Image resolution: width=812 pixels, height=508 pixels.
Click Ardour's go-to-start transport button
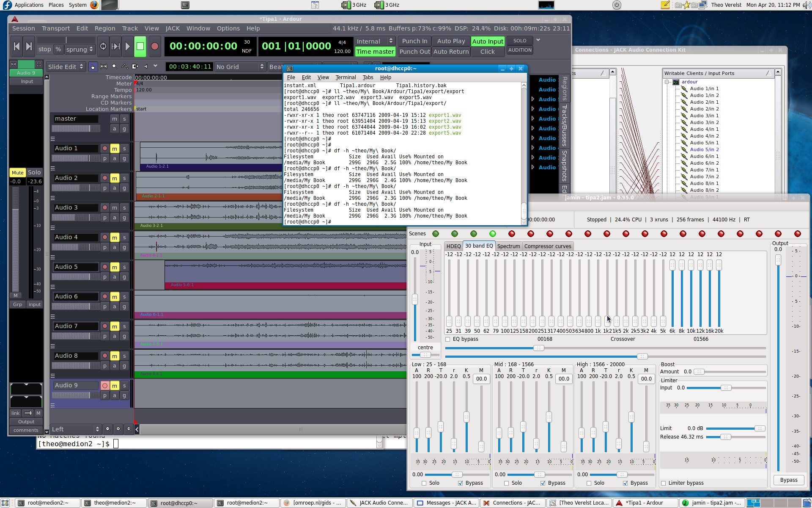click(16, 46)
